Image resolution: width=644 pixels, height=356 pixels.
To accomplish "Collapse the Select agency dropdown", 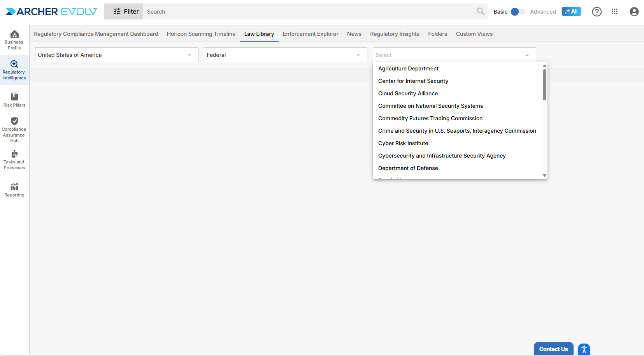I will coord(527,55).
